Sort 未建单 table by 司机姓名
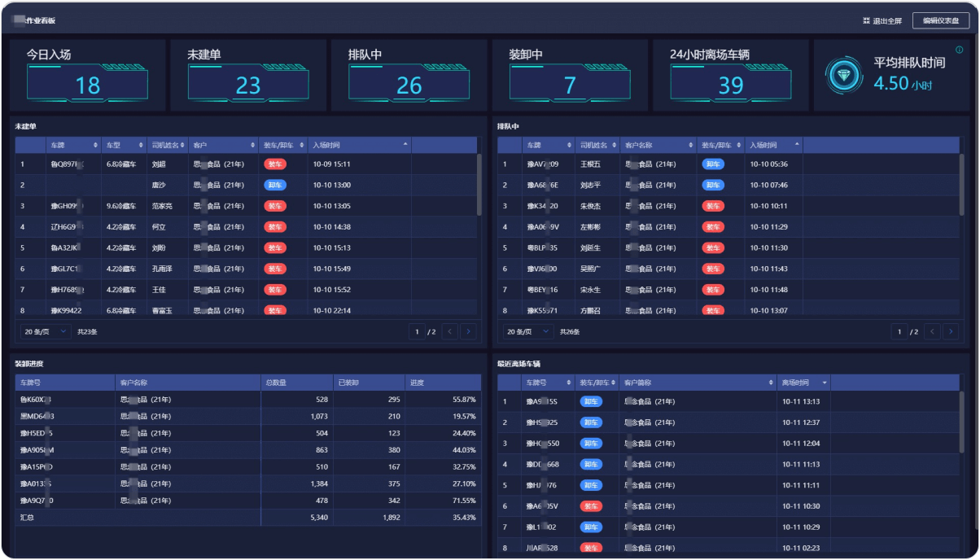Image resolution: width=980 pixels, height=560 pixels. (x=184, y=145)
